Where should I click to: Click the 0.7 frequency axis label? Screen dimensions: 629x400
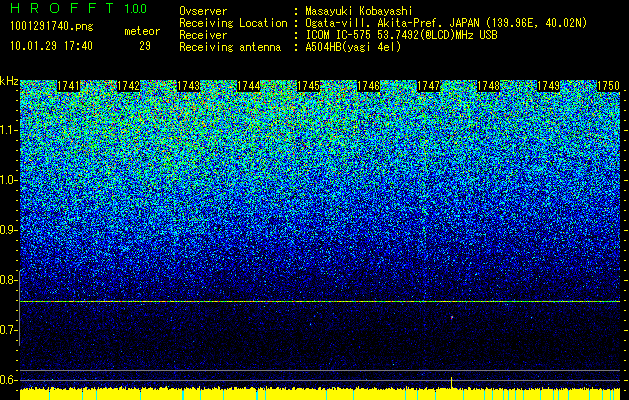tap(8, 330)
